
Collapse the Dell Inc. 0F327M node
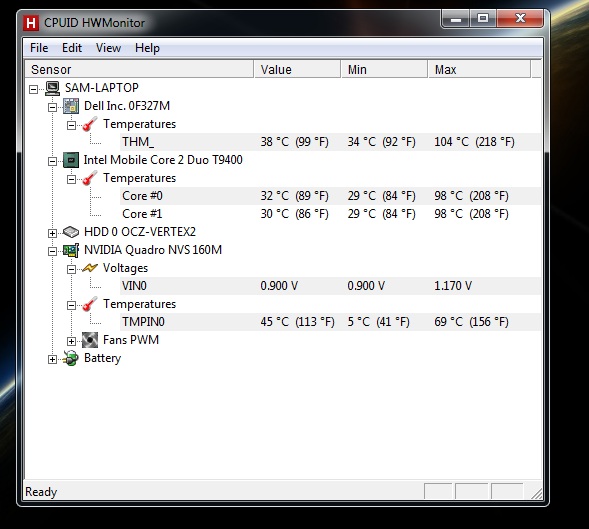tap(52, 107)
